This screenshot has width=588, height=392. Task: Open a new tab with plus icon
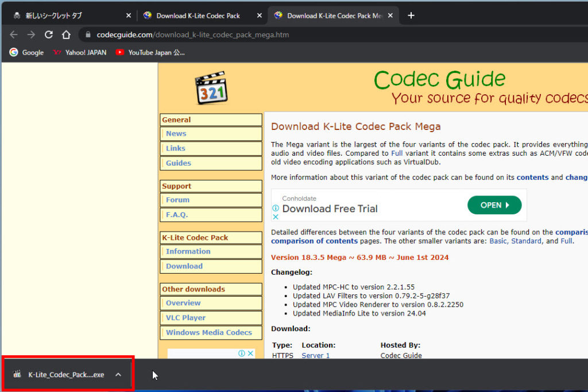coord(411,16)
